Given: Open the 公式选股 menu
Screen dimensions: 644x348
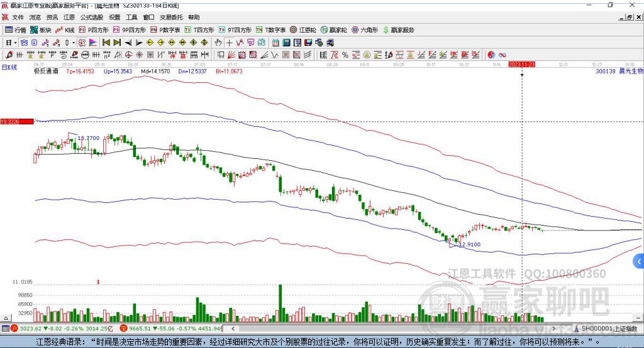Looking at the screenshot, I should pos(92,17).
